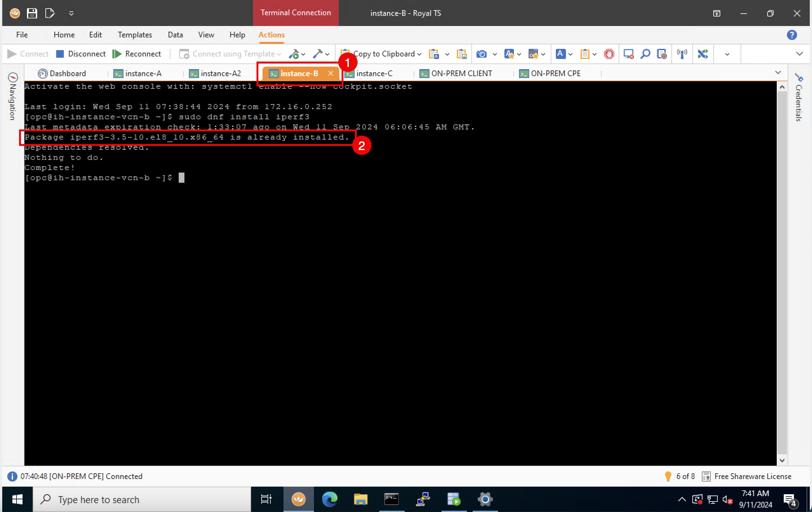812x512 pixels.
Task: Click the monitor with red X icon
Action: click(628, 54)
